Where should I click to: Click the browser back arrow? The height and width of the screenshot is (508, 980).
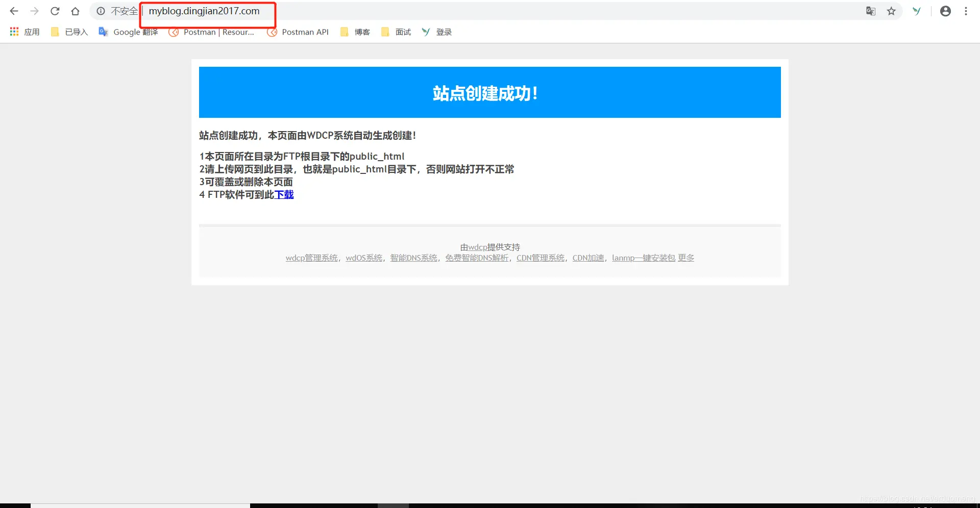13,11
